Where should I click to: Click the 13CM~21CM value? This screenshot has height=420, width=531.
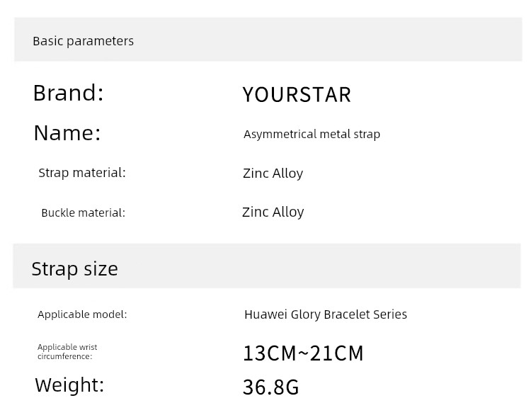(303, 353)
